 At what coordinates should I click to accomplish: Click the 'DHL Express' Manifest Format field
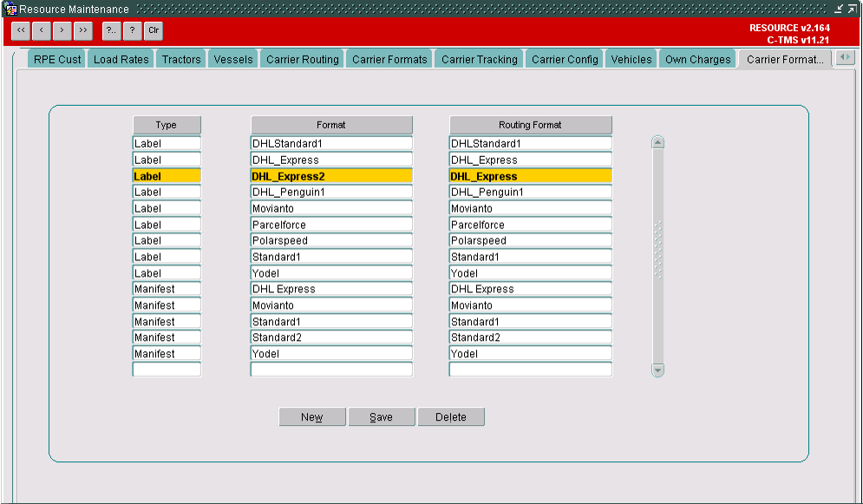coord(331,289)
